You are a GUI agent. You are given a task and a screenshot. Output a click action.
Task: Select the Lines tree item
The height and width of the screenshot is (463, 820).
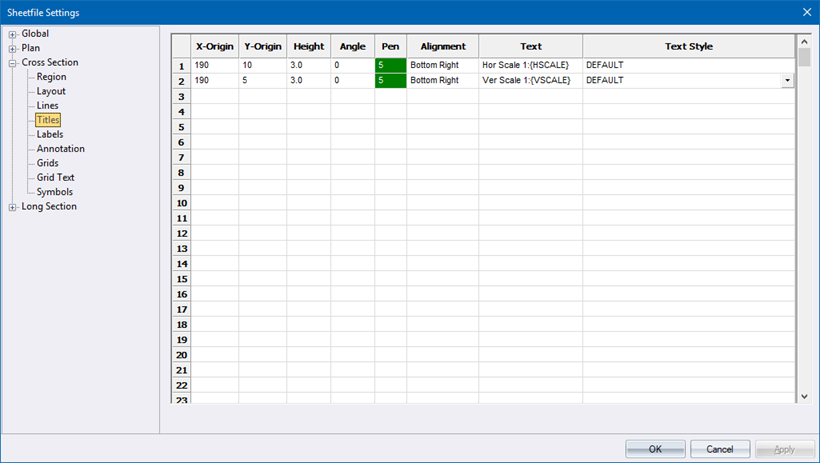[47, 106]
